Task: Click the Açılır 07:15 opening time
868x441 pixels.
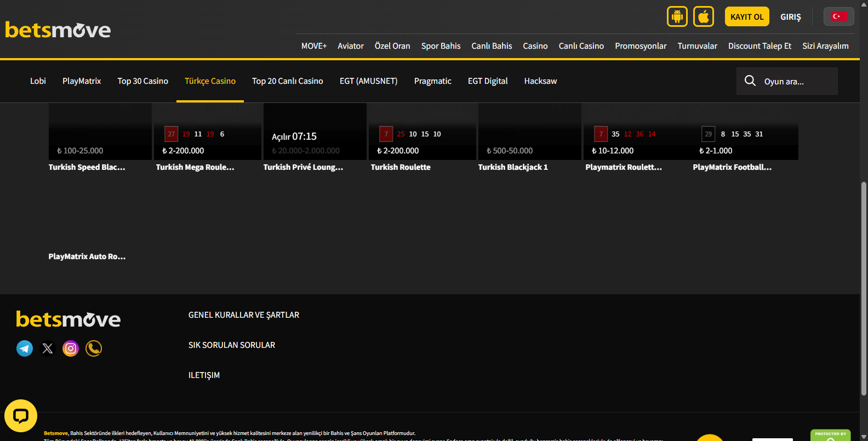Action: pyautogui.click(x=294, y=136)
